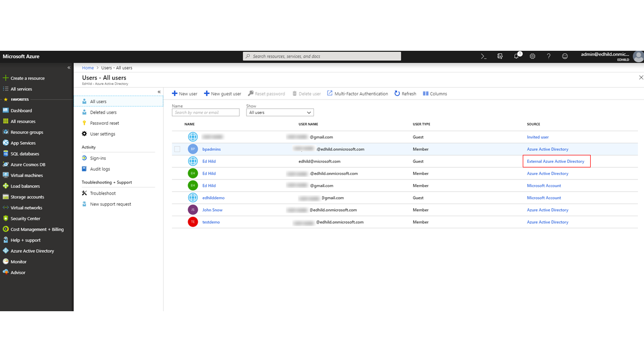The height and width of the screenshot is (362, 644).
Task: Click the Monitor icon in sidebar
Action: 6,261
